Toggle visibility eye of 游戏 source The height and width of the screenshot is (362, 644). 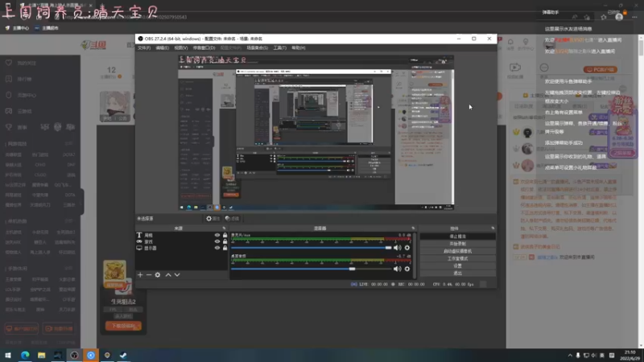click(217, 242)
